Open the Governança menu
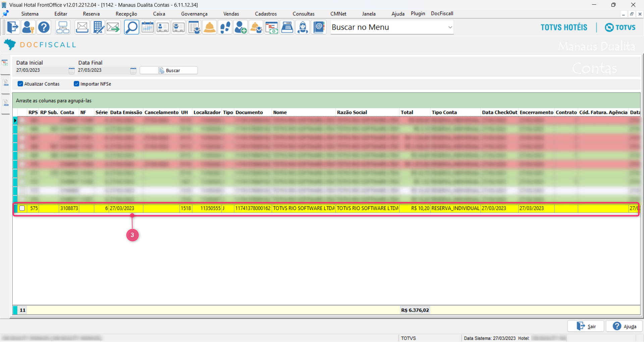 pyautogui.click(x=194, y=14)
